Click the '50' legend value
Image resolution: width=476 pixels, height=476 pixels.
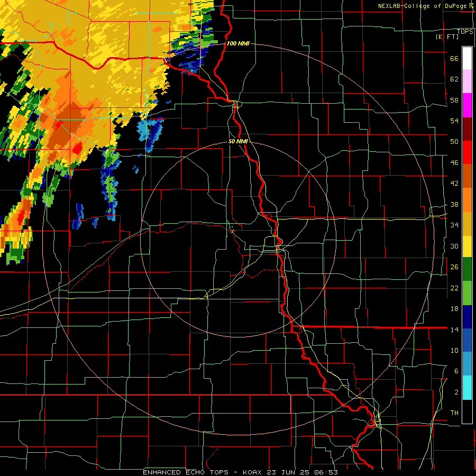(454, 142)
